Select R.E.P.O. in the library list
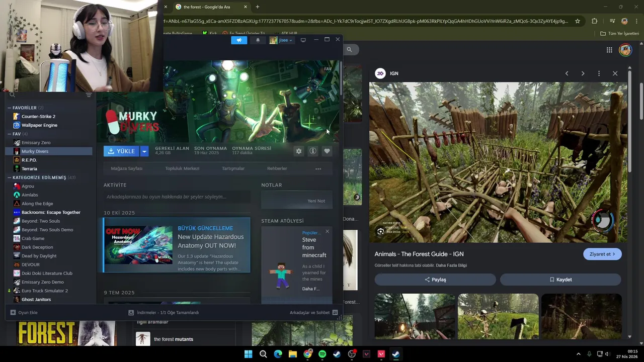This screenshot has width=644, height=362. [49, 160]
